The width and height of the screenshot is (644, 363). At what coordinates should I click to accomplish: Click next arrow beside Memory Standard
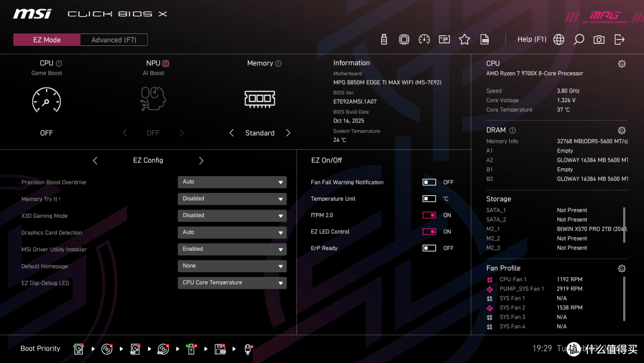(288, 133)
